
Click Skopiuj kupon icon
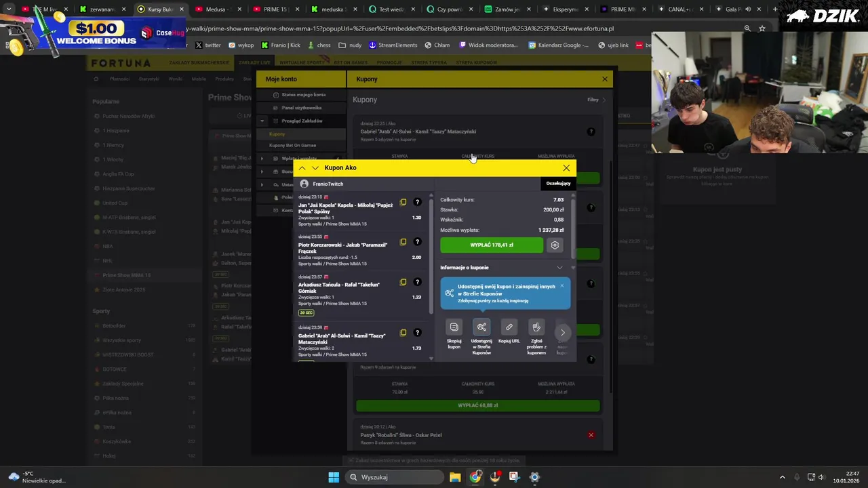454,327
